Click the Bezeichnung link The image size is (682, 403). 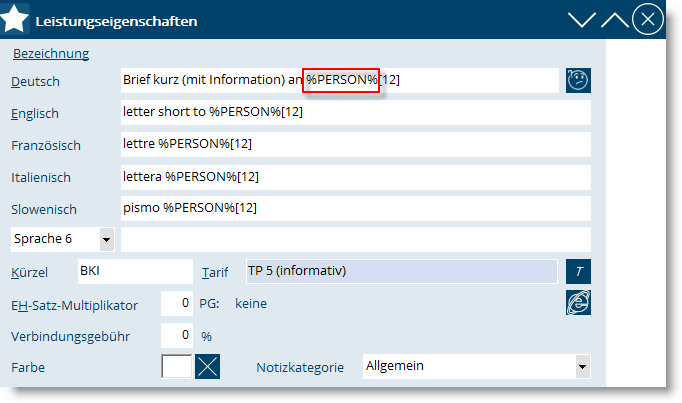point(51,54)
